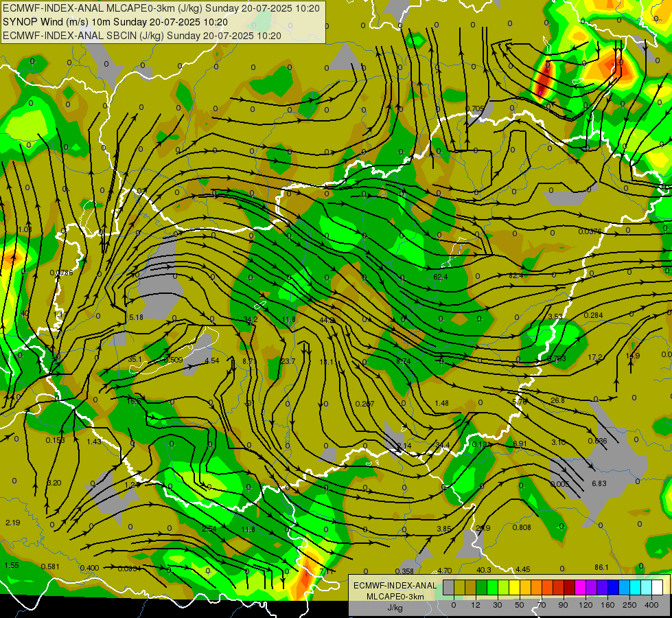Click the map value 34.2
This screenshot has height=618, width=672.
(x=251, y=319)
